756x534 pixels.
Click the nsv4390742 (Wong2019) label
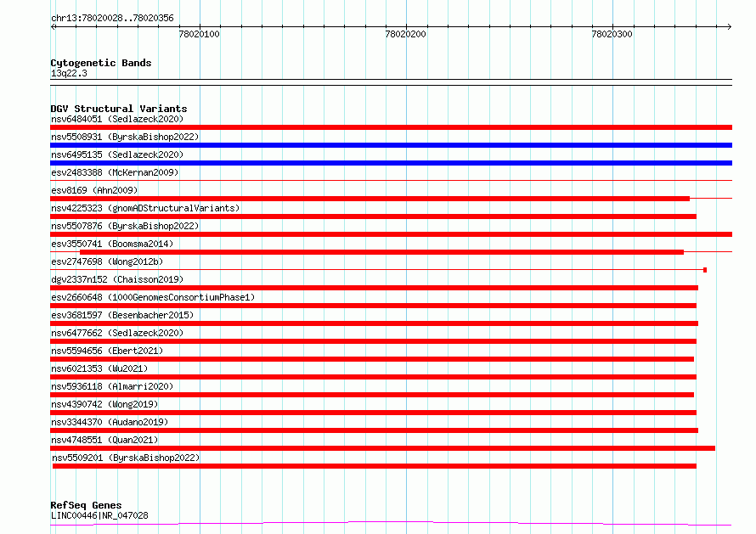point(104,404)
